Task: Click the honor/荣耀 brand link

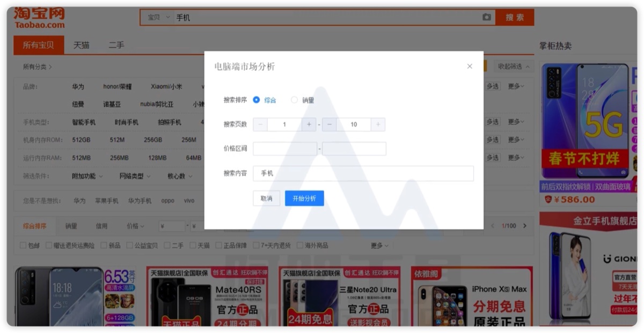Action: (x=118, y=86)
